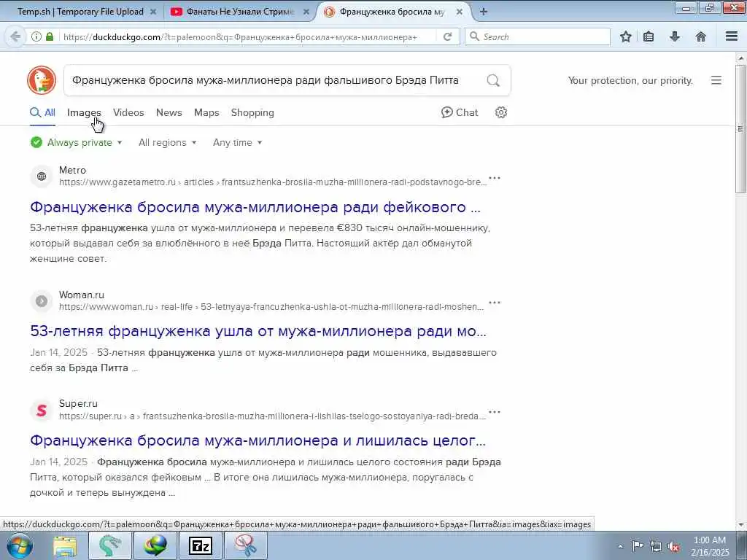Open more options for Super.ru result
This screenshot has width=747, height=560.
tap(495, 412)
